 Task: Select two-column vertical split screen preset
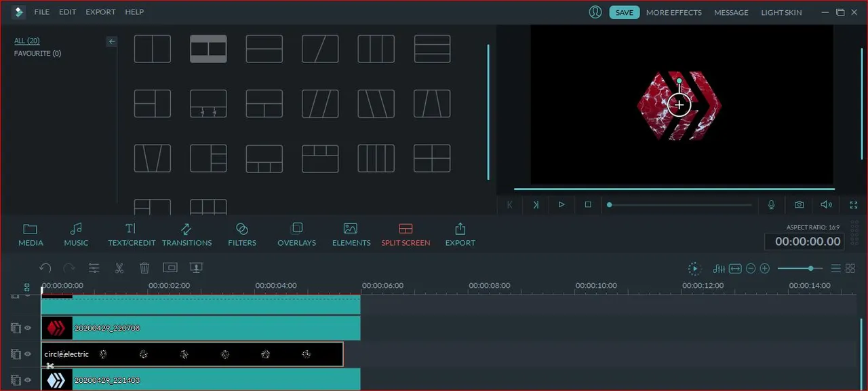click(153, 49)
